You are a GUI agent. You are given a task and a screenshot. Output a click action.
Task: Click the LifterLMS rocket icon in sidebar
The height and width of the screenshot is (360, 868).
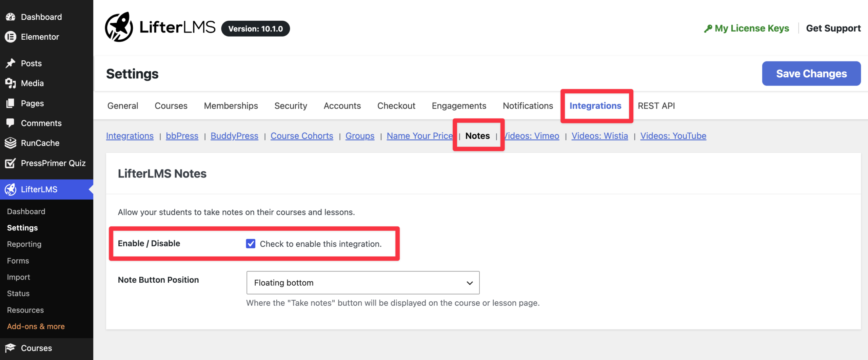coord(11,189)
